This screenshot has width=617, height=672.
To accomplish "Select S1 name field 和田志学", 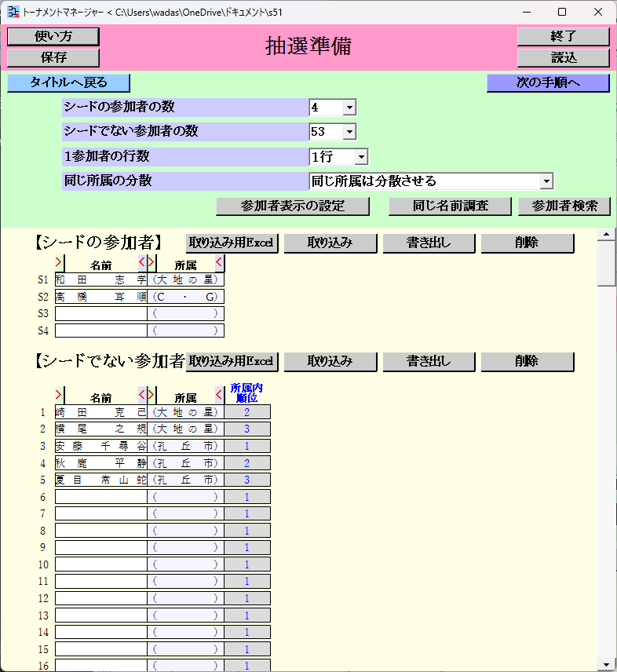I will 101,279.
